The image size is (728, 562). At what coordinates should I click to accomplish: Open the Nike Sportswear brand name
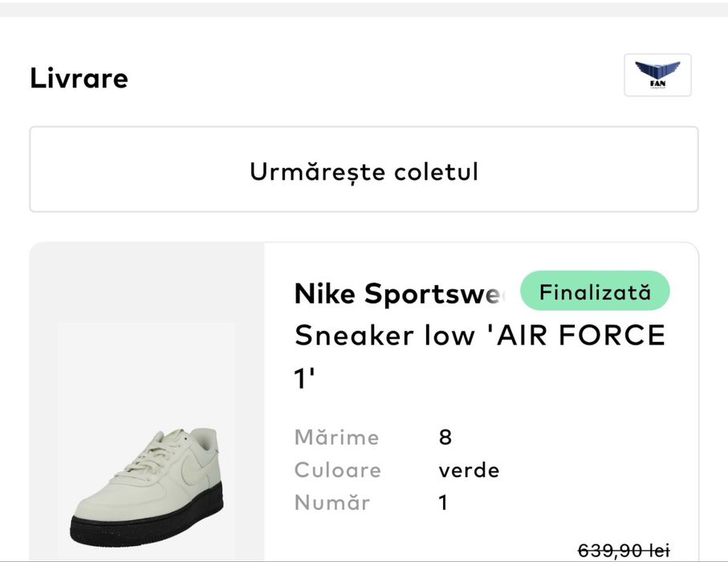400,294
